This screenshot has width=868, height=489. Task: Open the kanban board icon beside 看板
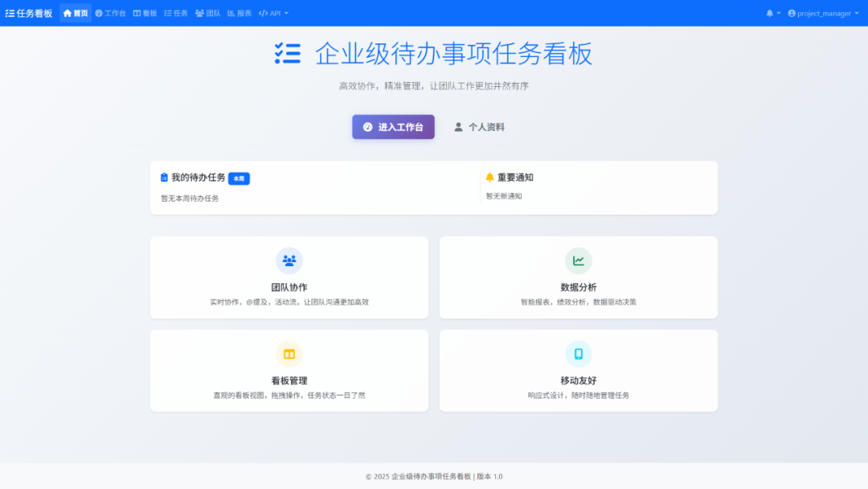click(x=138, y=12)
